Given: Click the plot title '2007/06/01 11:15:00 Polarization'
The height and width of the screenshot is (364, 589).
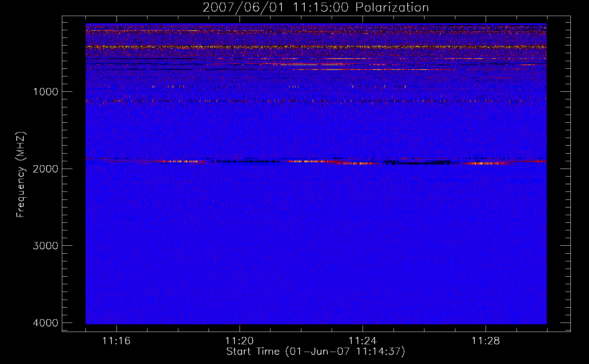Looking at the screenshot, I should tap(316, 7).
